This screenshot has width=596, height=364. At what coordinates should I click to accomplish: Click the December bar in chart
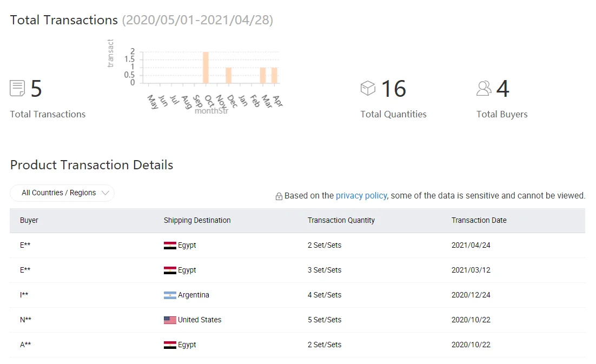(x=228, y=75)
